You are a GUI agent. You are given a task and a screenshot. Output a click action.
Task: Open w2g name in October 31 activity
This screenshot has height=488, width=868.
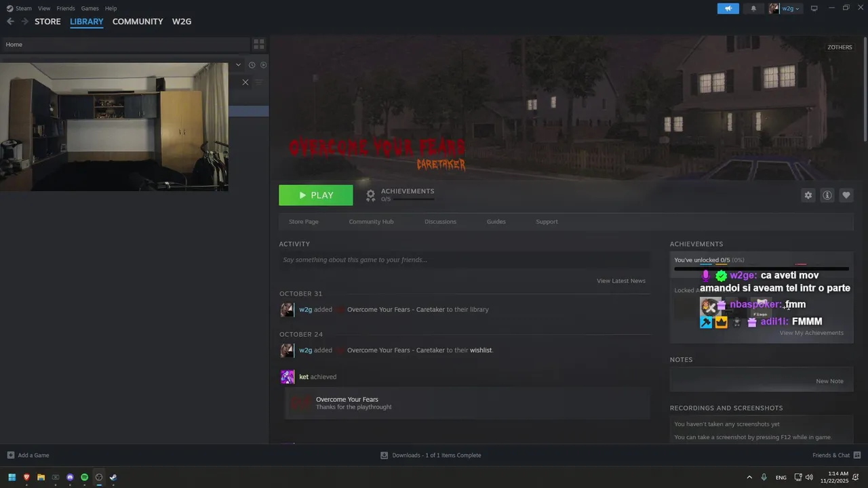[306, 310]
